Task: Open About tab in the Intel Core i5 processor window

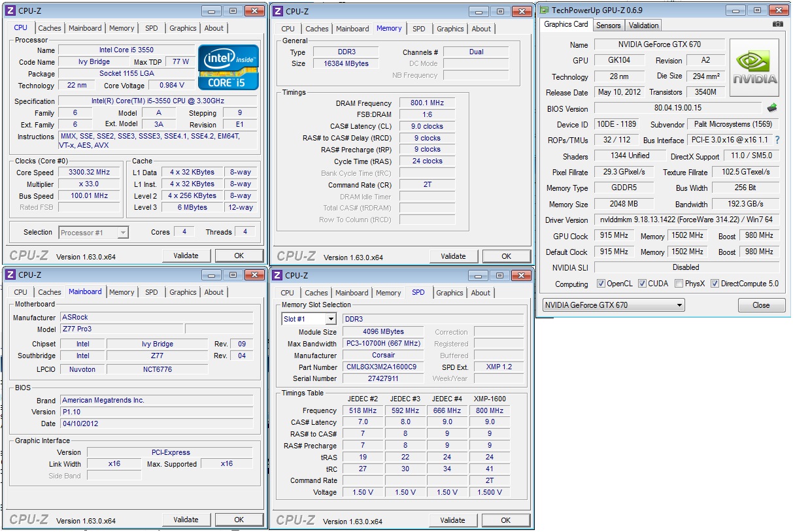Action: [214, 28]
